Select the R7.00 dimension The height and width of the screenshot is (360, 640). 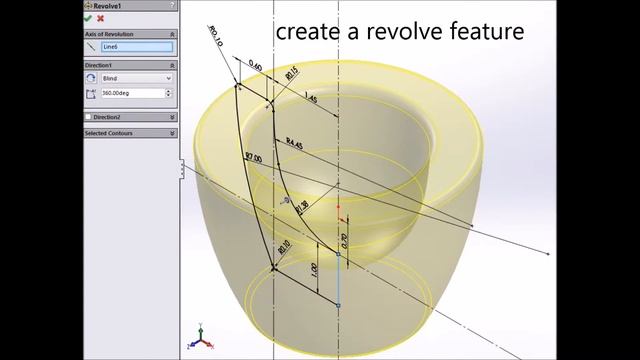[x=253, y=158]
